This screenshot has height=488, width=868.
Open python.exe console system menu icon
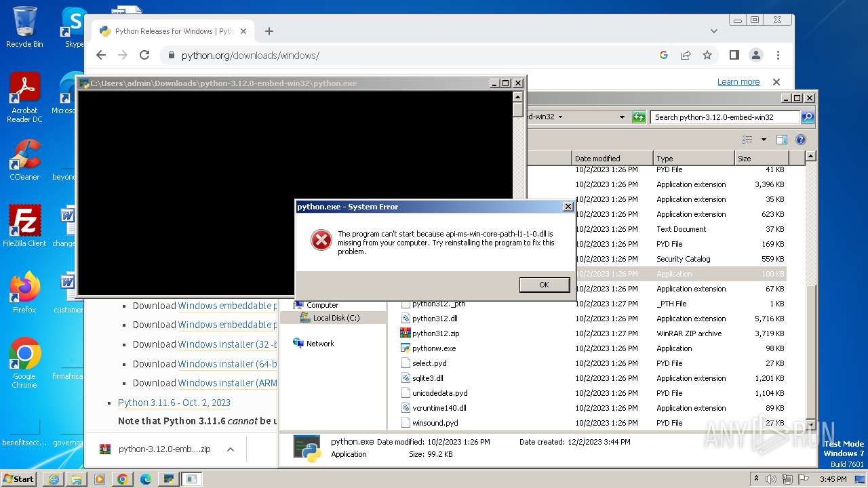pos(85,83)
